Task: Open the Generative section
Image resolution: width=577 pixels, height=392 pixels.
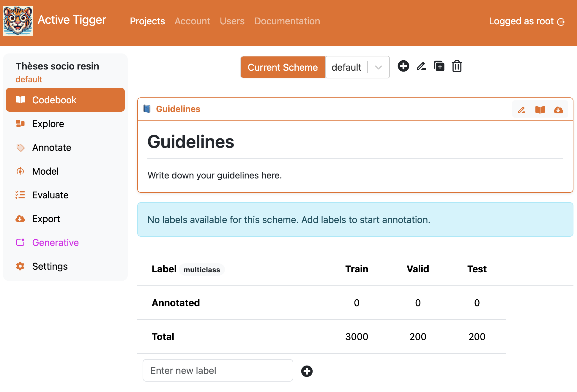Action: point(55,243)
